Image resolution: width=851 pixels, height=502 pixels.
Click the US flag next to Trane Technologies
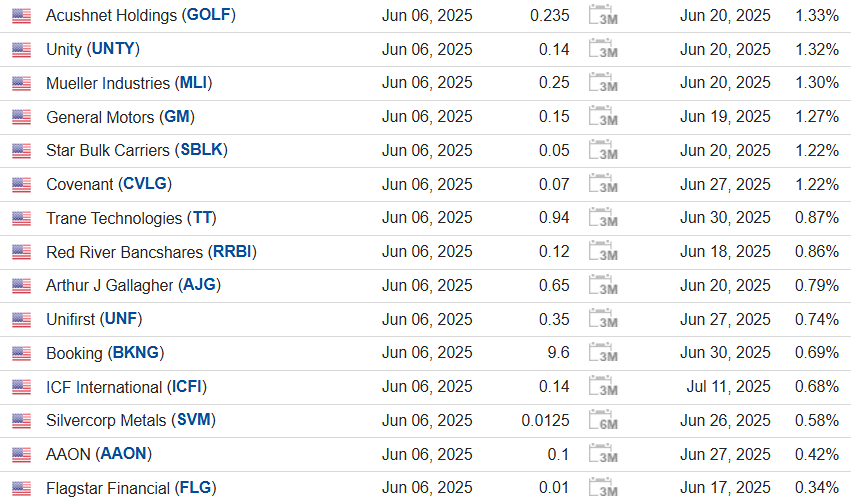(21, 218)
